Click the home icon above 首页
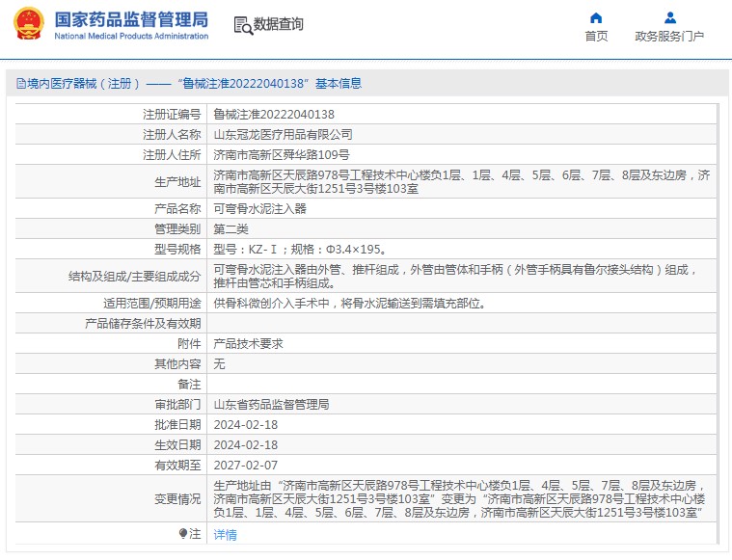The width and height of the screenshot is (732, 560). tap(596, 18)
